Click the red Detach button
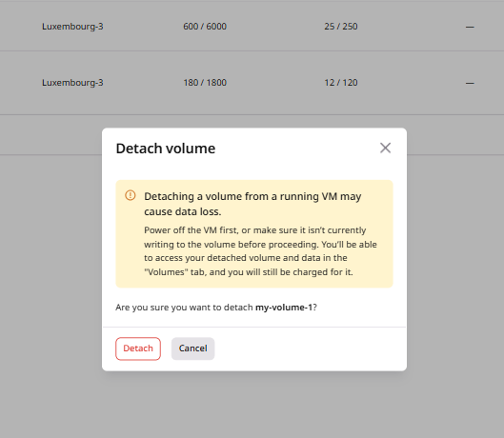This screenshot has width=504, height=438. (138, 348)
